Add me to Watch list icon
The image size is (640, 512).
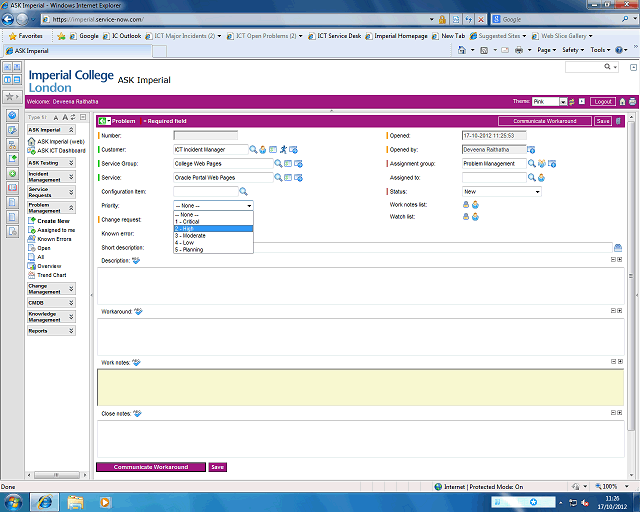[x=475, y=217]
